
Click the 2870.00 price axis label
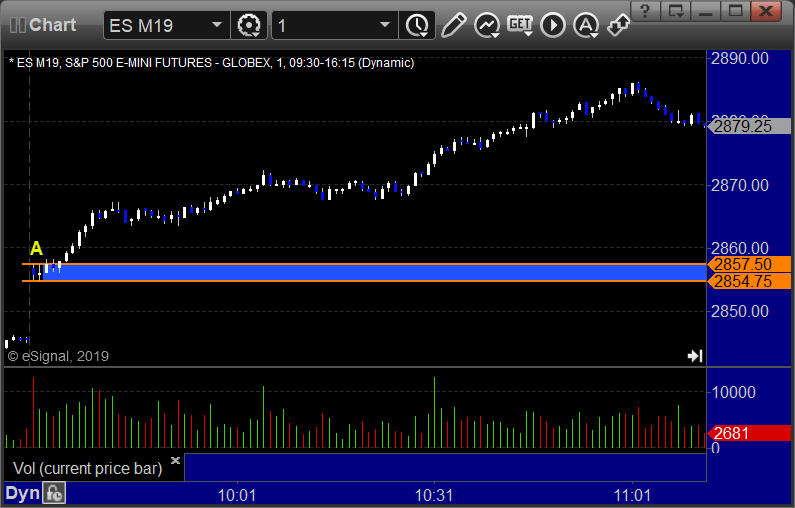tap(740, 186)
